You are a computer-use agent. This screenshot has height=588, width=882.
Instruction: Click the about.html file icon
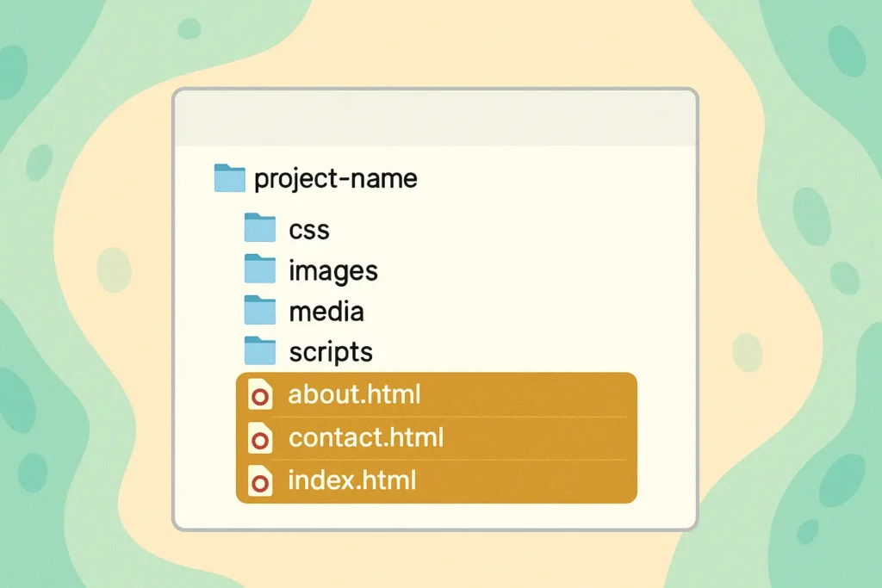pos(260,394)
